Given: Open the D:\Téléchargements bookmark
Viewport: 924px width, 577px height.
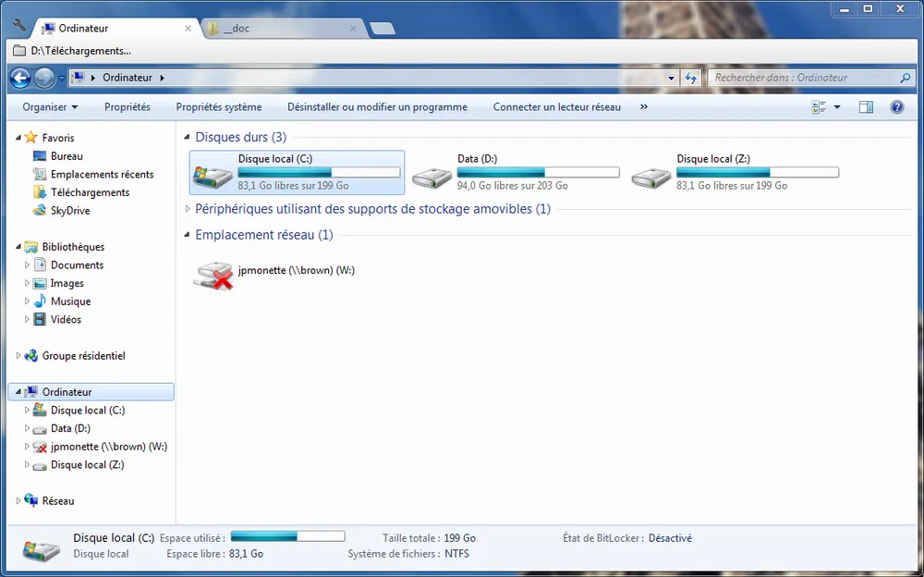Looking at the screenshot, I should pos(72,51).
